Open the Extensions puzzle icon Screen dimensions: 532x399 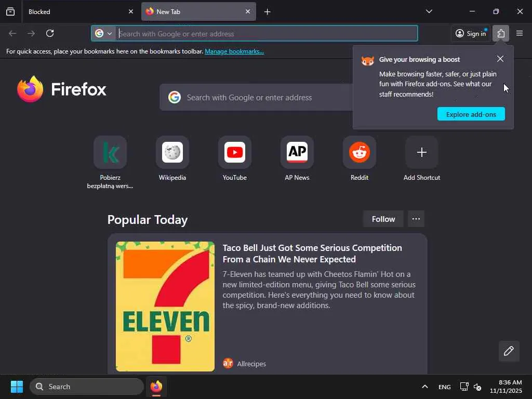[501, 33]
